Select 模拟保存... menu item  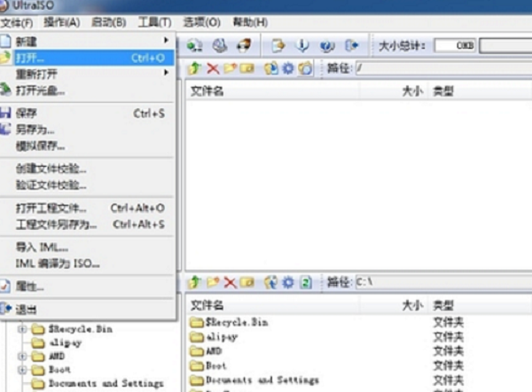click(88, 146)
